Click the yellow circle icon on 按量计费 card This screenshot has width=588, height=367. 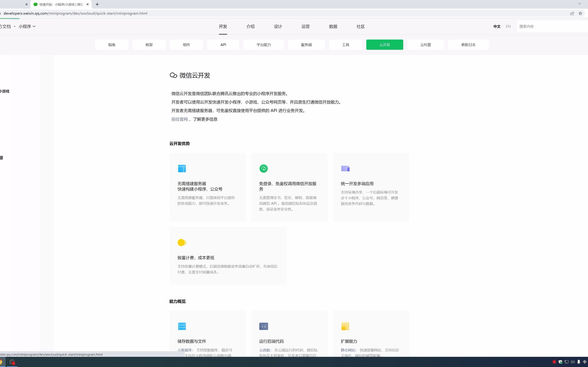[182, 242]
